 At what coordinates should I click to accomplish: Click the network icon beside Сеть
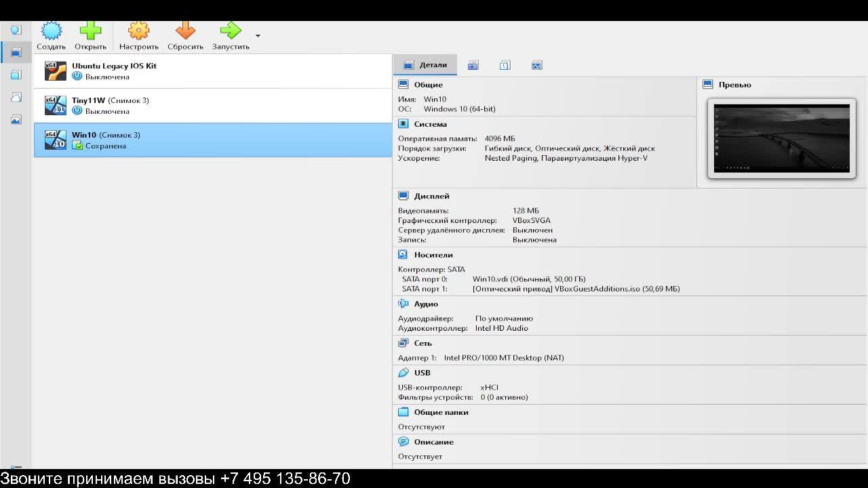coord(403,343)
